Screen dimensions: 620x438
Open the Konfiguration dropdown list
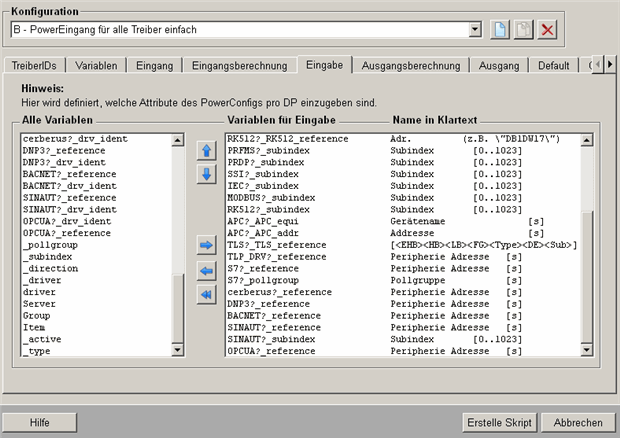click(475, 30)
